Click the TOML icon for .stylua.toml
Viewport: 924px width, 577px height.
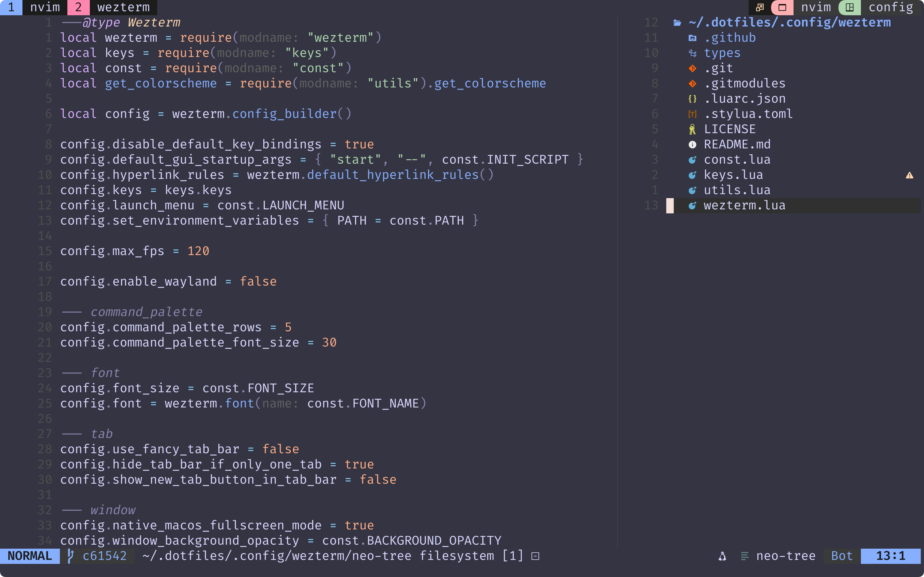pyautogui.click(x=692, y=114)
